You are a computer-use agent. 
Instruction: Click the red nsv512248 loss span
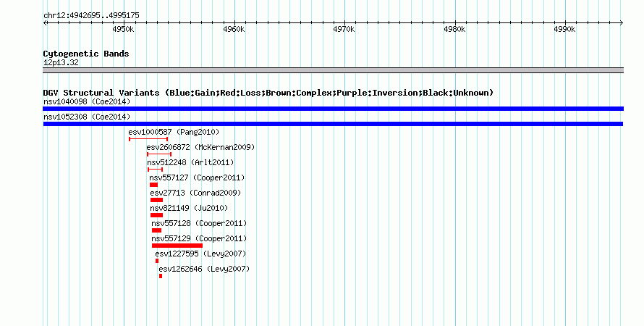pyautogui.click(x=156, y=170)
